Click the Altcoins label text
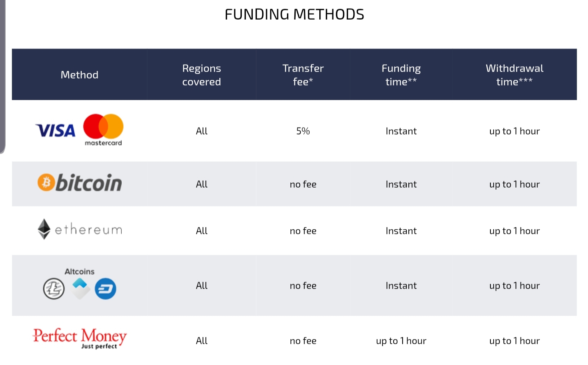588x365 pixels. tap(80, 271)
